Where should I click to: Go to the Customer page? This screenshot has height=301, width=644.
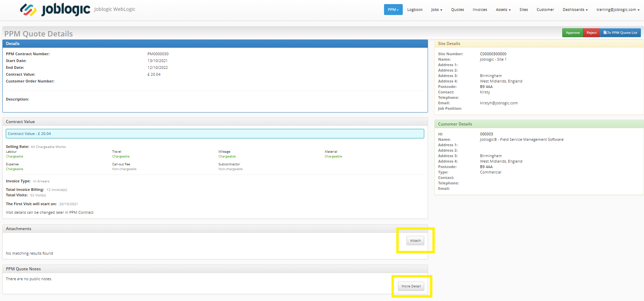545,10
